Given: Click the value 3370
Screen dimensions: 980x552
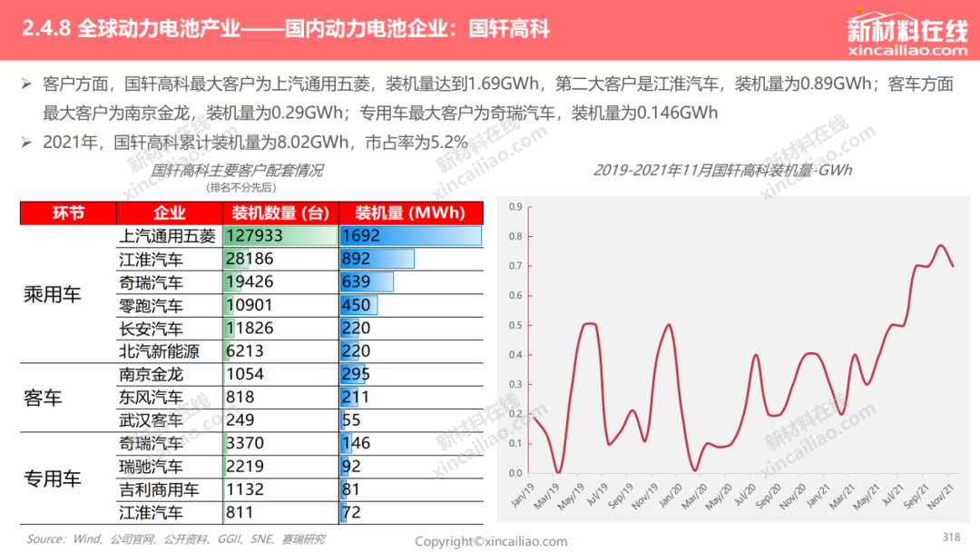Looking at the screenshot, I should [x=245, y=443].
